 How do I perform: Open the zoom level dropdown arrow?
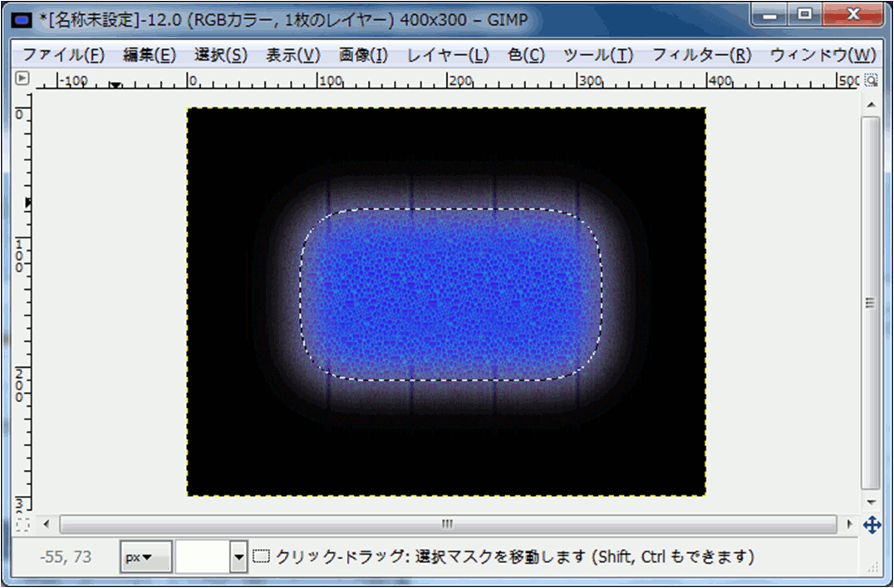tap(238, 557)
